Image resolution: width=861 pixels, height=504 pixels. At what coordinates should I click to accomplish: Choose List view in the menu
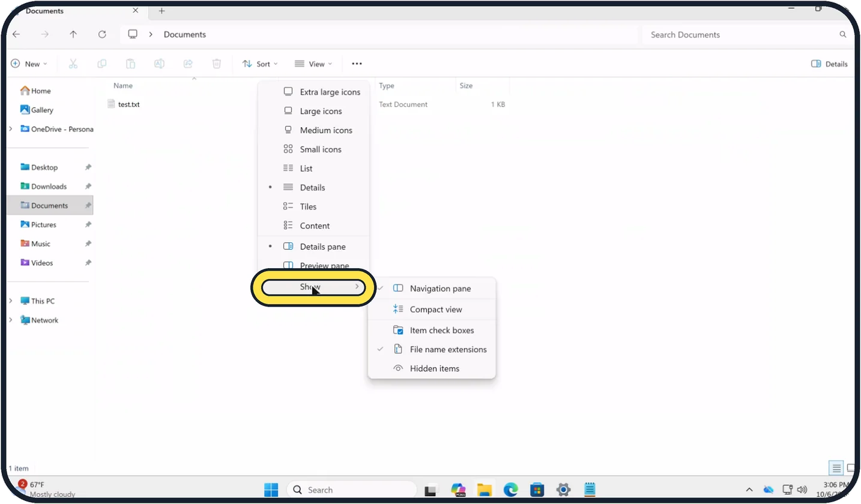313,169
